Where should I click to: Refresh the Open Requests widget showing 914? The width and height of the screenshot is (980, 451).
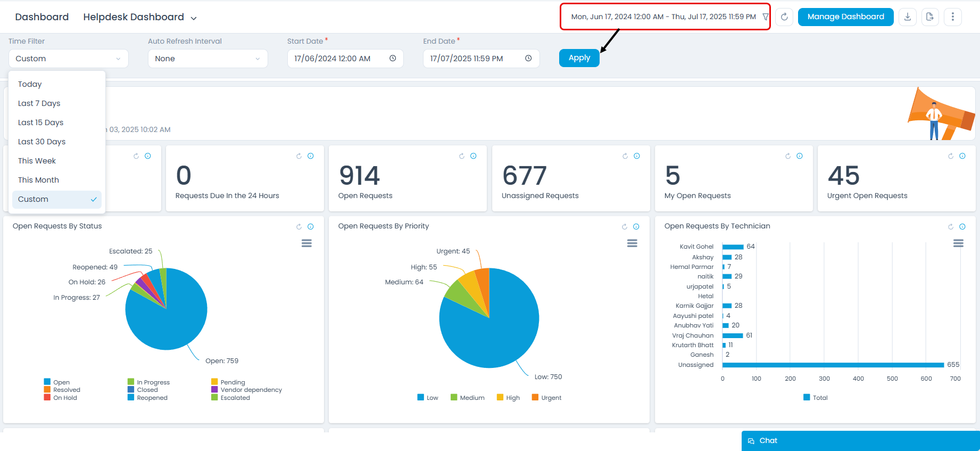[462, 156]
